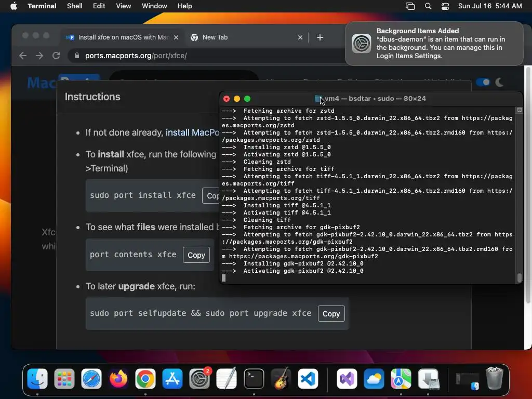The width and height of the screenshot is (532, 399).
Task: Open Spotlight search in menu bar
Action: pyautogui.click(x=428, y=6)
